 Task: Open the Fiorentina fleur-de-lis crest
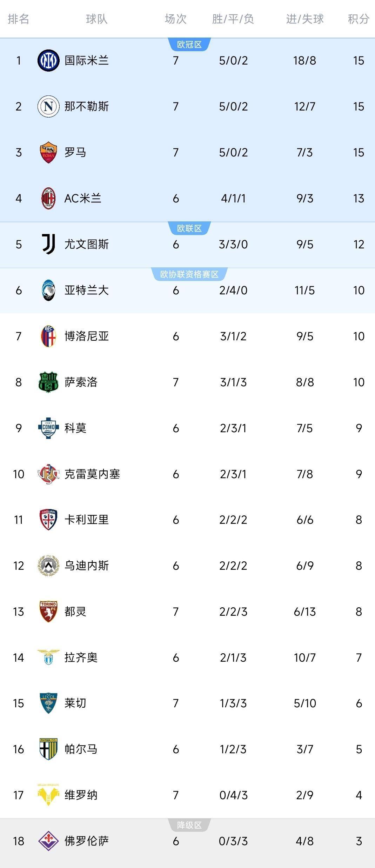tap(48, 841)
